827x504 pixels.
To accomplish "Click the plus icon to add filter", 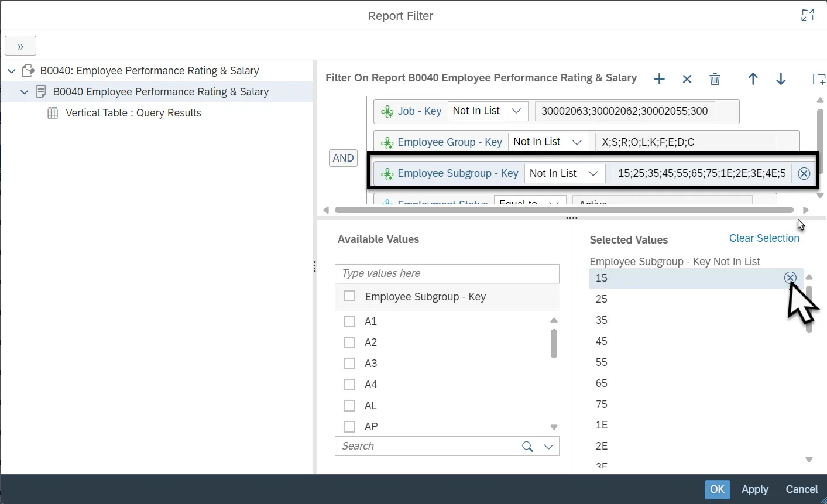I will point(659,79).
